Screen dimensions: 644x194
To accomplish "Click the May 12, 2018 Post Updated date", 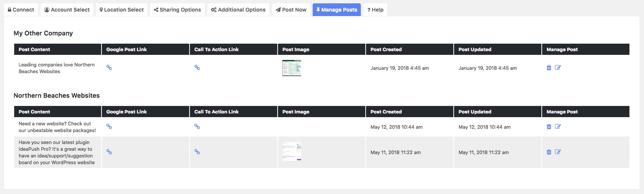I will point(485,127).
